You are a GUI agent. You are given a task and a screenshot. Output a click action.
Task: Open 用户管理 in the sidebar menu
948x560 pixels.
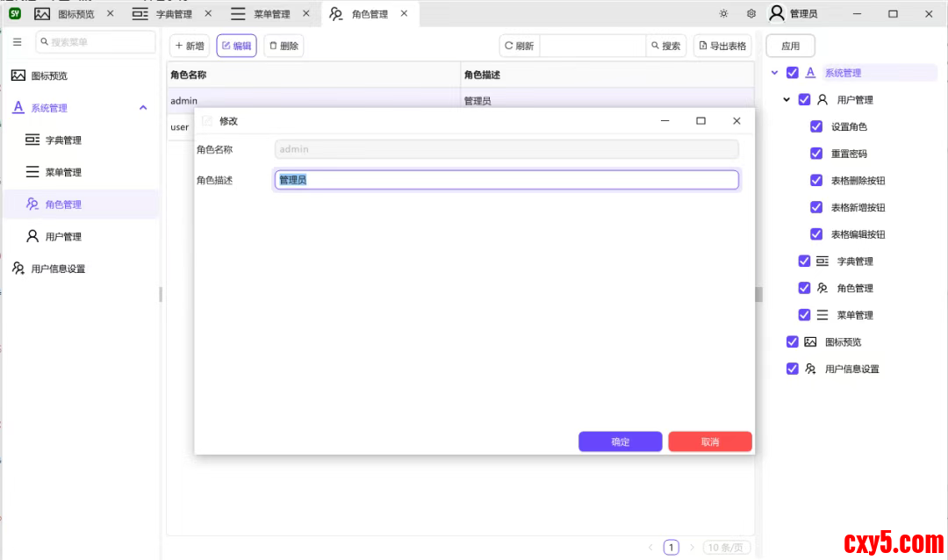[x=63, y=237]
